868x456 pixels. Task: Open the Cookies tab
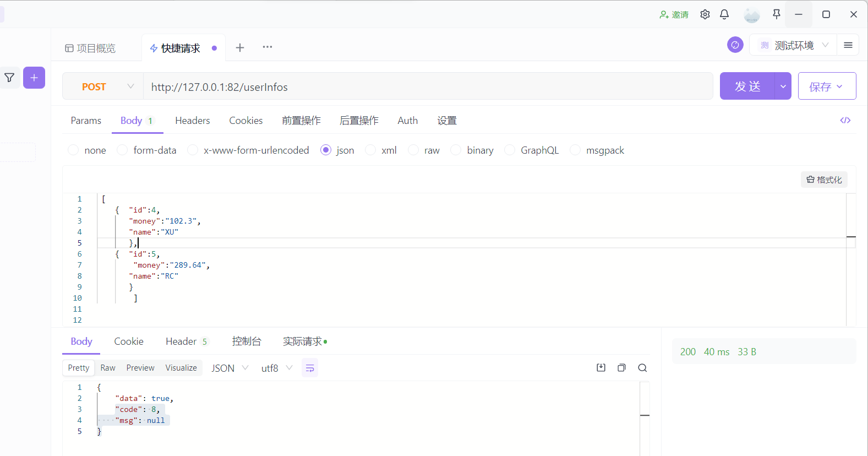pos(246,121)
